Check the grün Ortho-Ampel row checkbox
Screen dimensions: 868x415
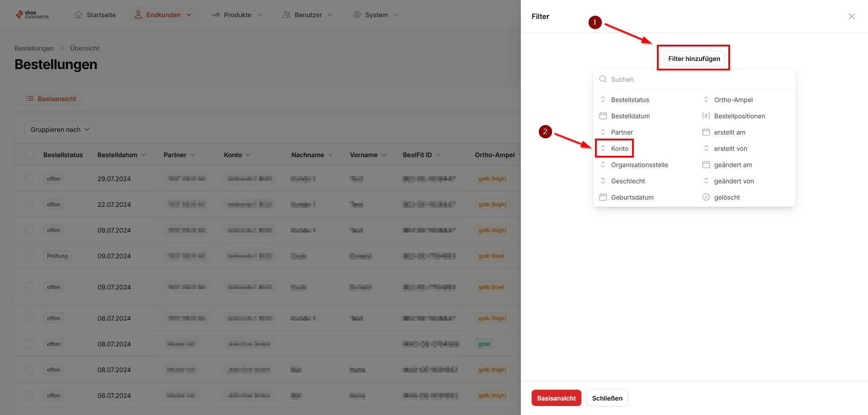pyautogui.click(x=29, y=344)
